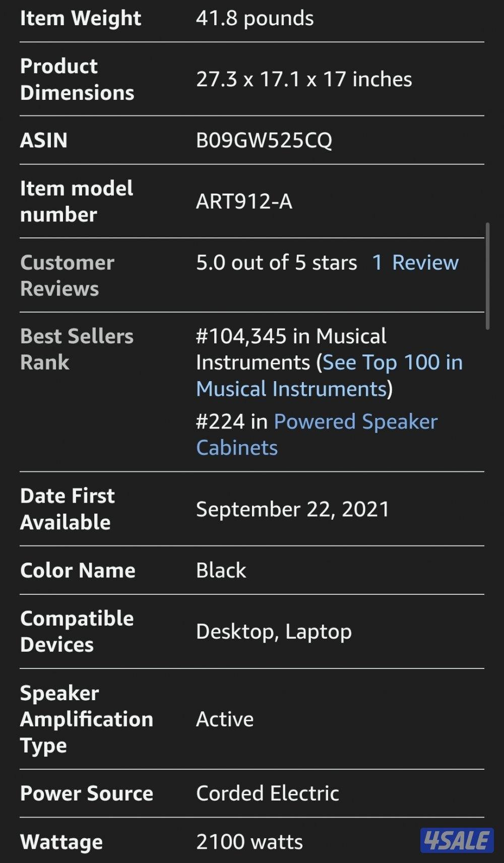Click the model number ART912-A

pos(244,202)
